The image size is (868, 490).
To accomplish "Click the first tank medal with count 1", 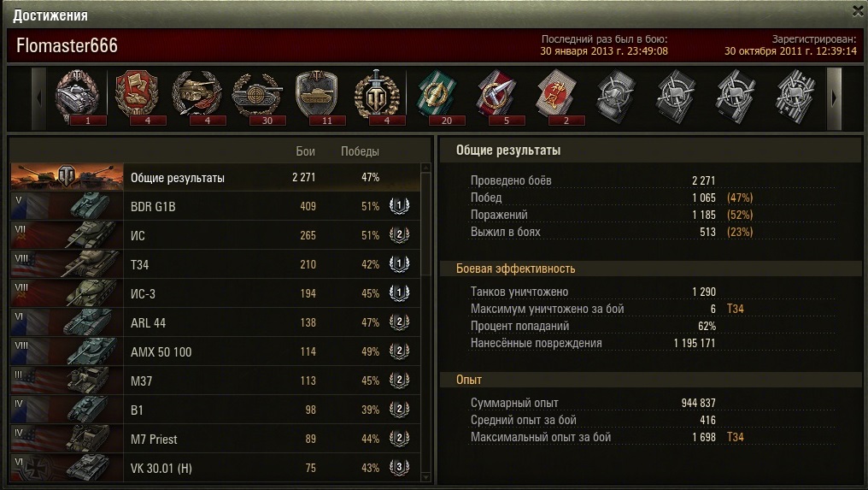I will tap(77, 96).
